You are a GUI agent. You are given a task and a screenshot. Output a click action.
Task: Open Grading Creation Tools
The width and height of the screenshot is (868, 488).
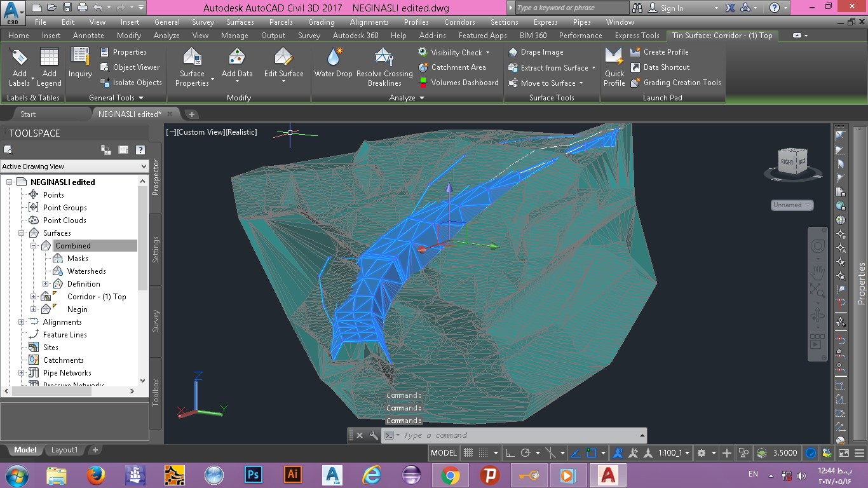point(675,83)
